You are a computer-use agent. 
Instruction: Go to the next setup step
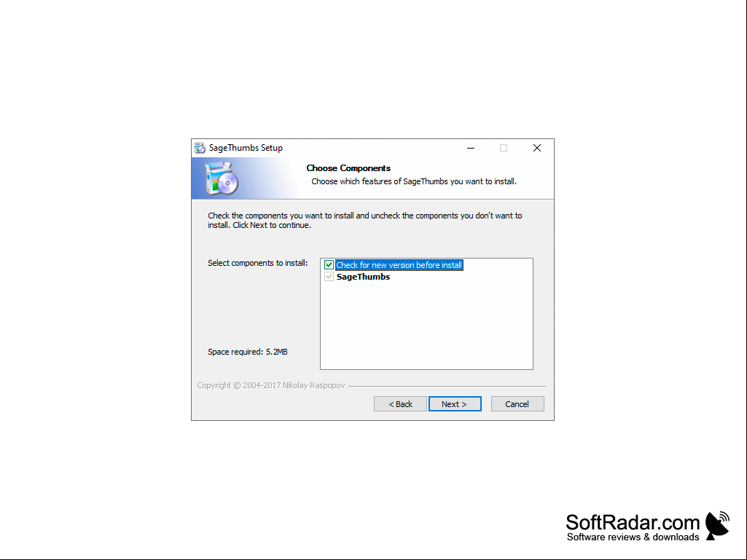tap(455, 404)
